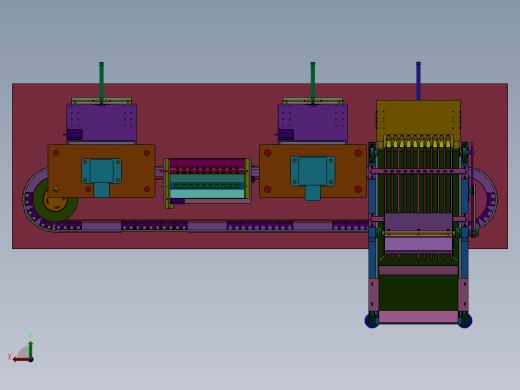Viewport: 520px width, 390px height.
Task: Click the middle green vertical rod
Action: [x=313, y=81]
